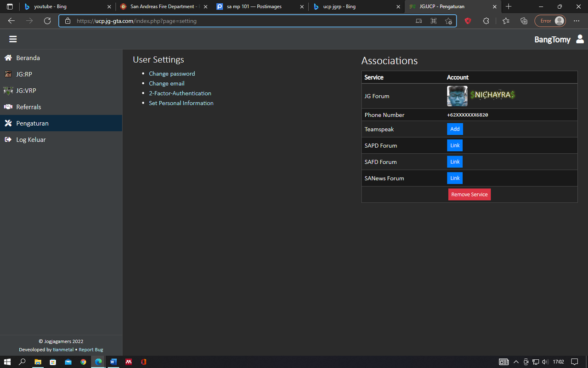Click the JG Forum avatar thumbnail

[x=457, y=96]
